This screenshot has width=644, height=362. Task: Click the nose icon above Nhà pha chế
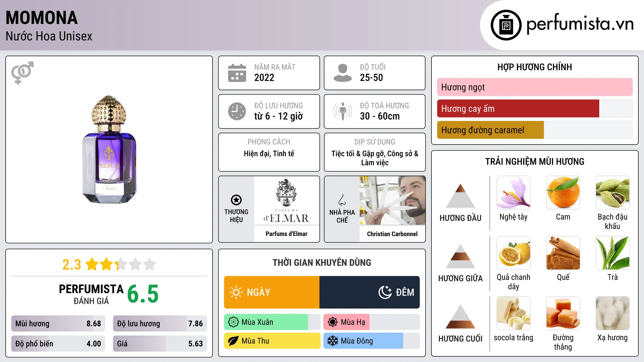pyautogui.click(x=342, y=200)
